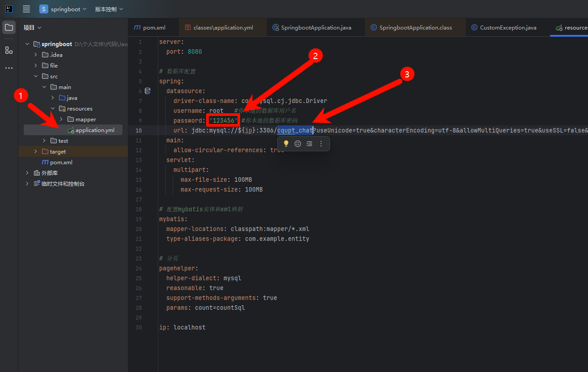
Task: Select pom.xml in project tree
Action: pyautogui.click(x=61, y=162)
